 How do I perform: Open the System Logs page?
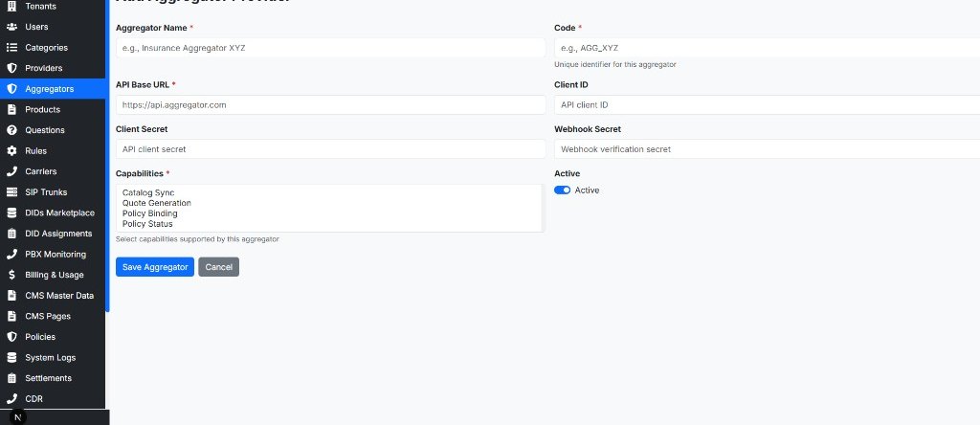pos(53,357)
